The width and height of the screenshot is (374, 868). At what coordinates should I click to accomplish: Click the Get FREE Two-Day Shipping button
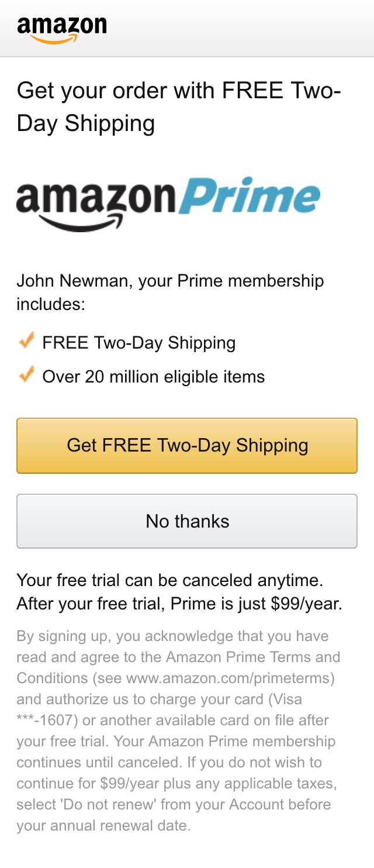point(187,445)
